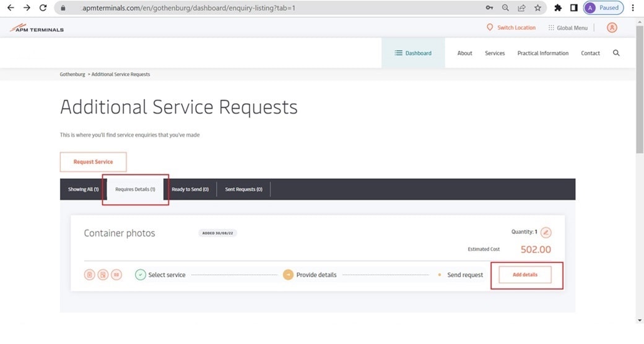This screenshot has height=344, width=644.
Task: Click the APM Terminals logo
Action: (37, 28)
